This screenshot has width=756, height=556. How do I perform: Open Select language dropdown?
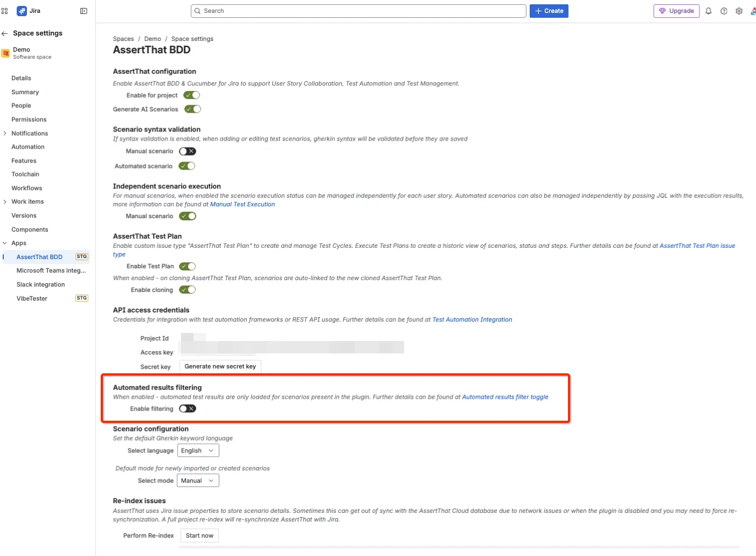198,450
